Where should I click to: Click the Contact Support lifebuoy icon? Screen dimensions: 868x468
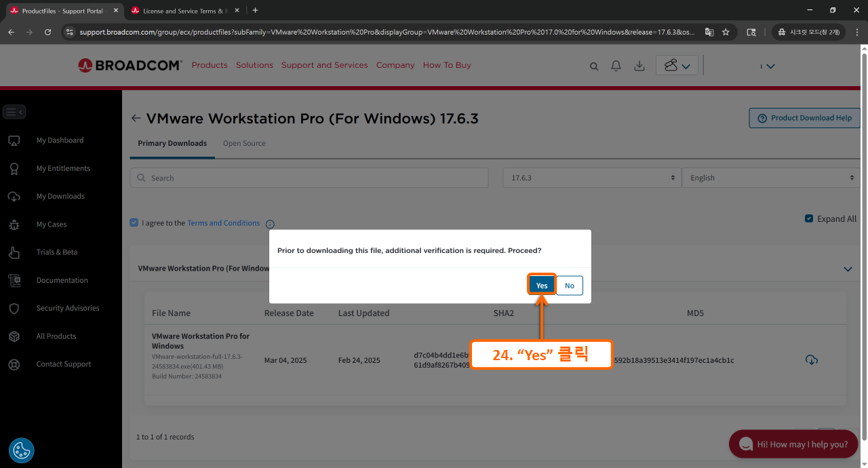click(x=14, y=364)
